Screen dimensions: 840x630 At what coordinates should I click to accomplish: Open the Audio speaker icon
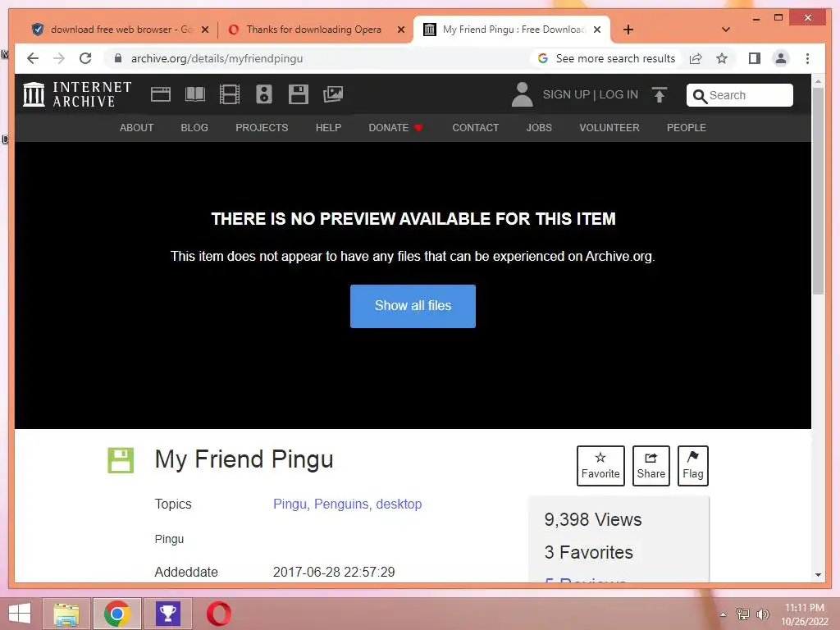click(264, 94)
